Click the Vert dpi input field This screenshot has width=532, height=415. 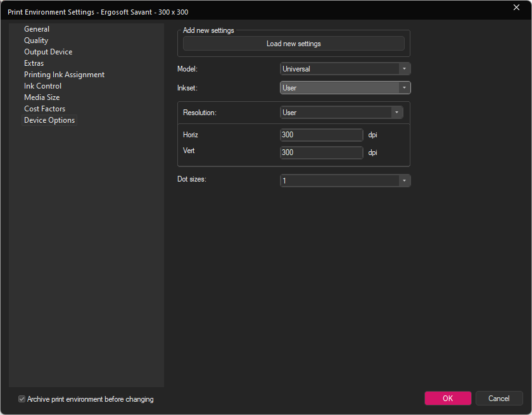click(321, 152)
